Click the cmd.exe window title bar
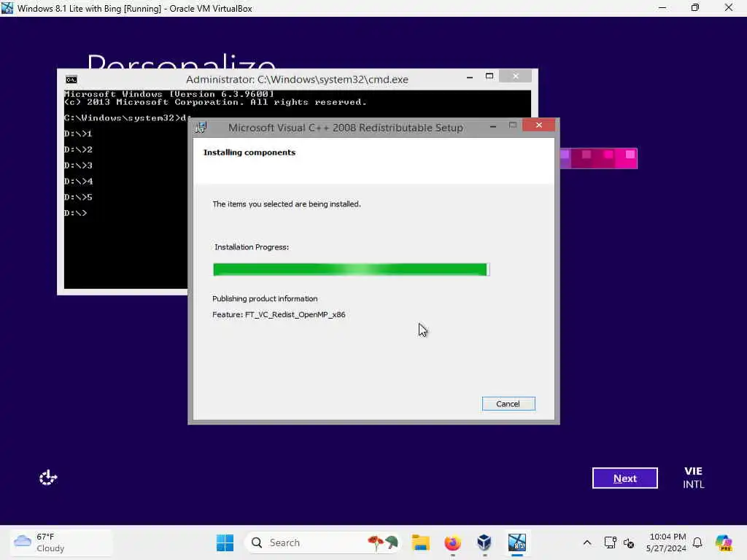This screenshot has width=747, height=560. click(x=298, y=79)
